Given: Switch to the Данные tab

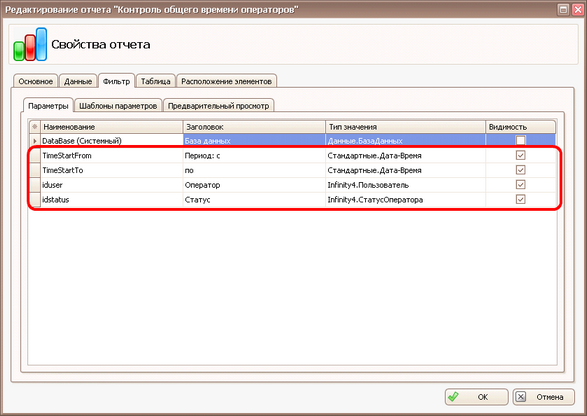Looking at the screenshot, I should click(x=78, y=81).
